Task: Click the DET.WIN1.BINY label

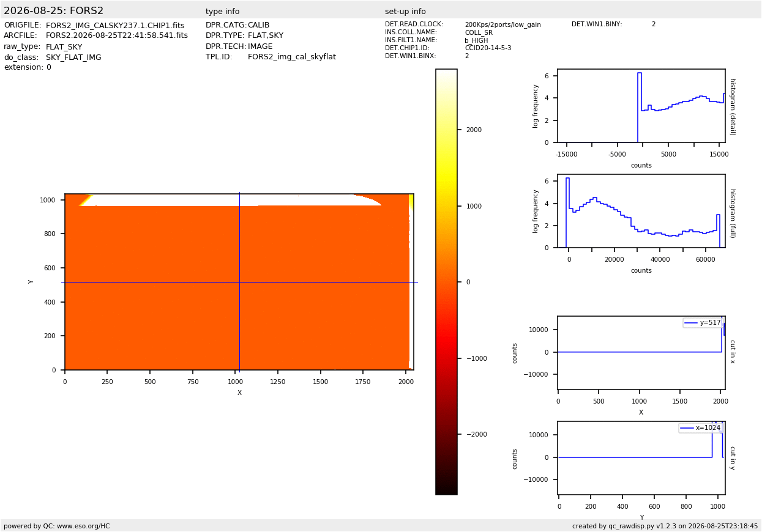Action: (x=597, y=24)
